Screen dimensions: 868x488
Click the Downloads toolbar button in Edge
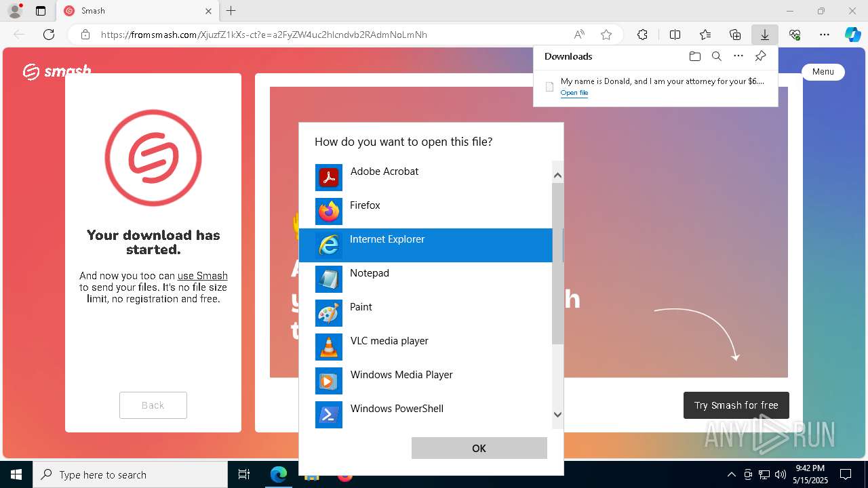[764, 35]
